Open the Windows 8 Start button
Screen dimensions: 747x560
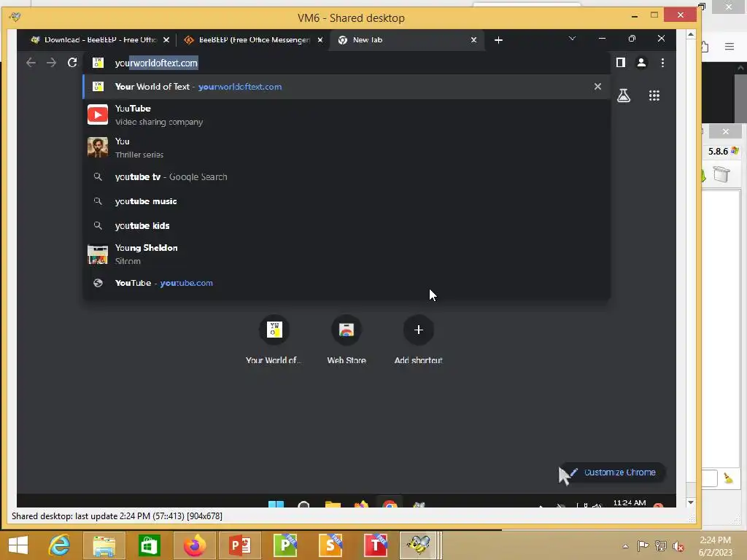pos(18,545)
